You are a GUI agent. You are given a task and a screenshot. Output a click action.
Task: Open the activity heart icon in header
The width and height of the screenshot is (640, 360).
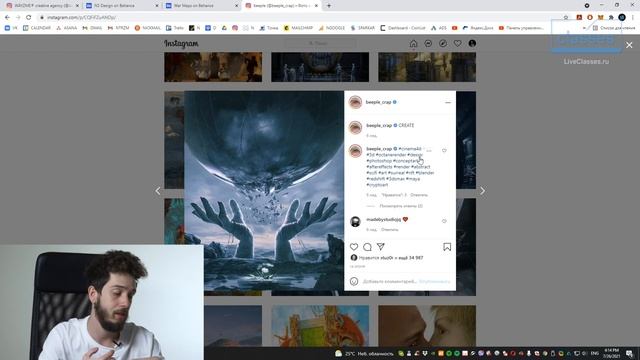(x=458, y=43)
